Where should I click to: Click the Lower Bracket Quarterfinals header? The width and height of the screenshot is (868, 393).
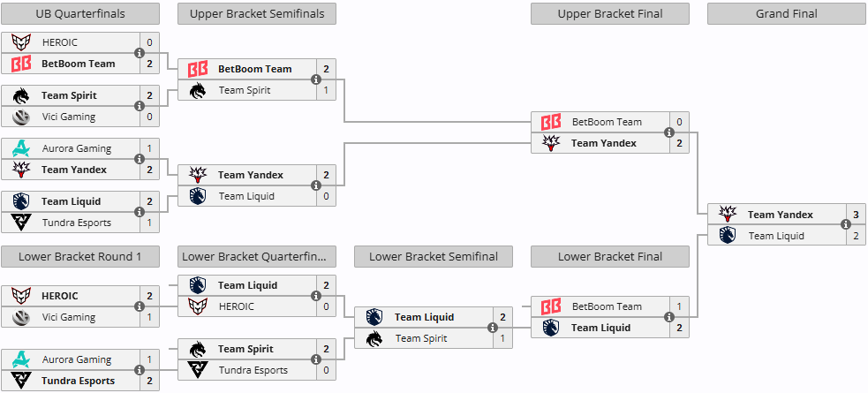tap(257, 257)
